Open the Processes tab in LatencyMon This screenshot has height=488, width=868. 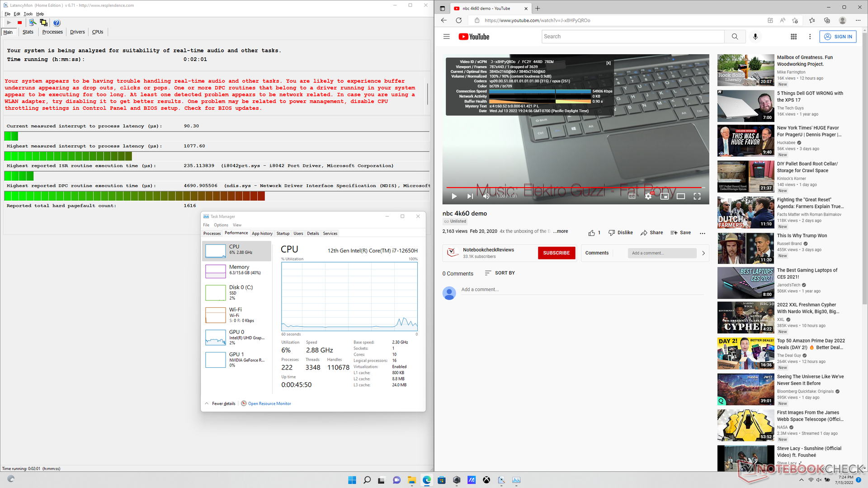52,32
